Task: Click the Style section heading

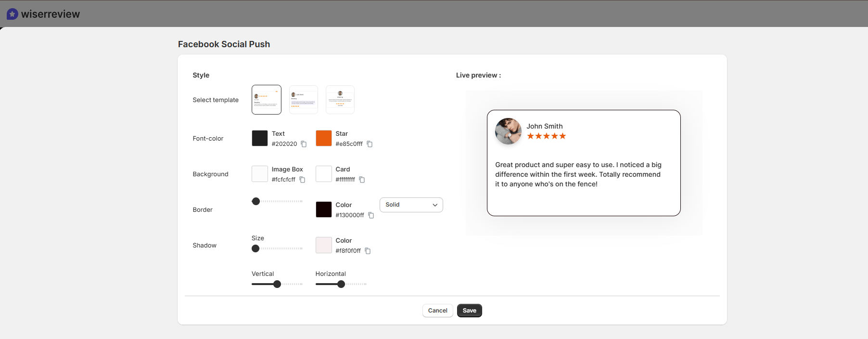Action: coord(201,75)
